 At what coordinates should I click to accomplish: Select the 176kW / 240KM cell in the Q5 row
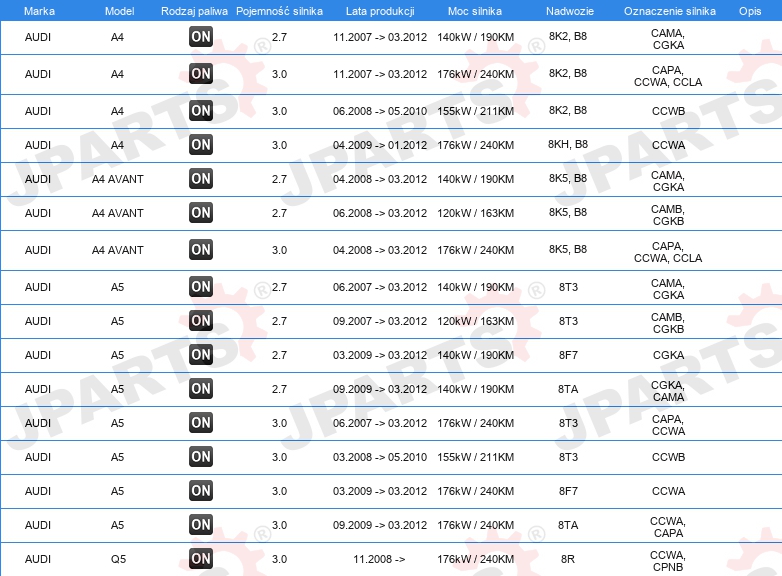(475, 559)
